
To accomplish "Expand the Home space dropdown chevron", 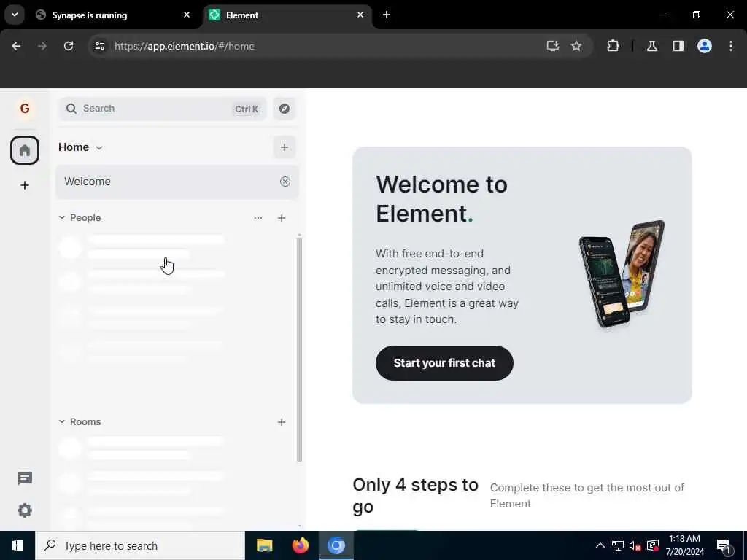I will coord(99,147).
